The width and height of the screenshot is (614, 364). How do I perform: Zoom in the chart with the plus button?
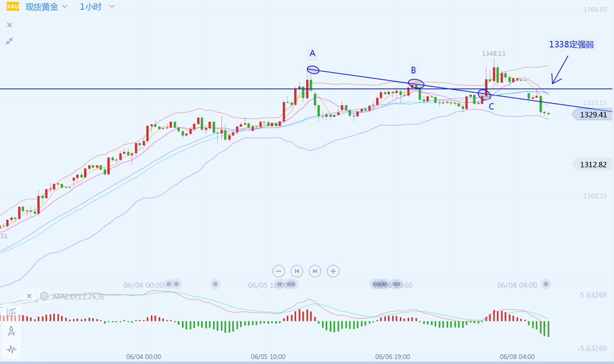[333, 271]
